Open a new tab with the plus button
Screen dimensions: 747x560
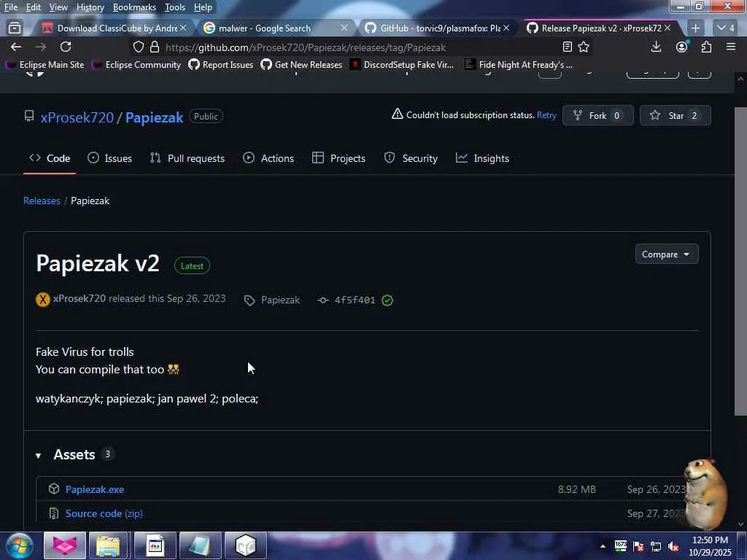pos(695,28)
